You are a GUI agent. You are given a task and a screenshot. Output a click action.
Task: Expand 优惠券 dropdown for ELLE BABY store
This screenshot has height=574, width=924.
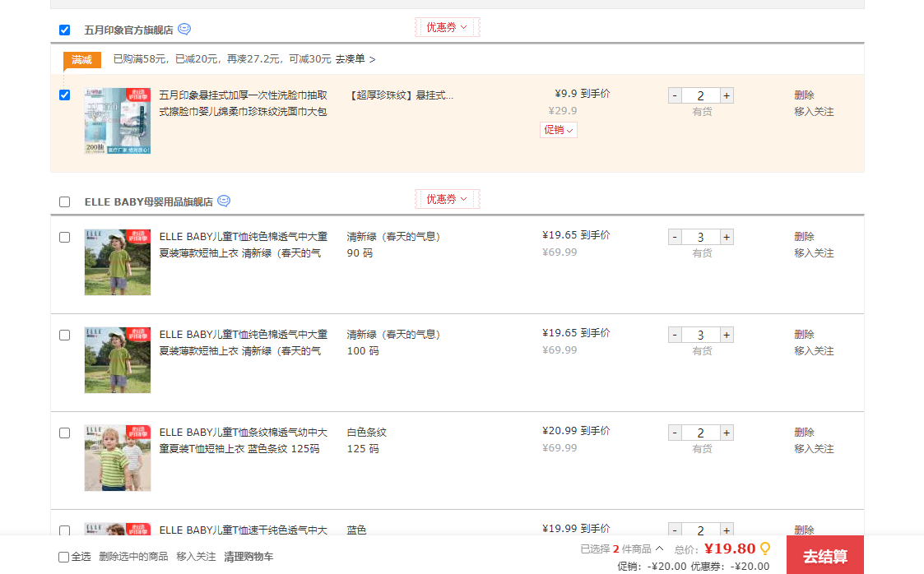448,199
